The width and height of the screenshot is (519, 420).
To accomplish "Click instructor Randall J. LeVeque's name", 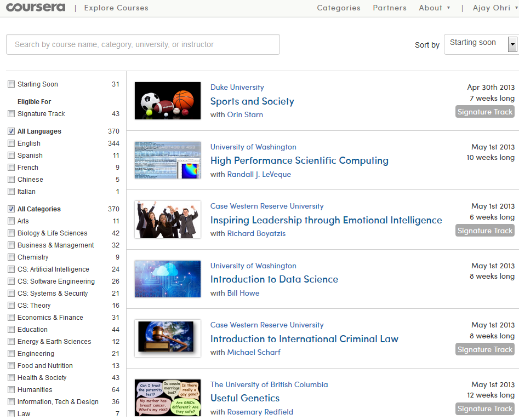I will pyautogui.click(x=259, y=174).
